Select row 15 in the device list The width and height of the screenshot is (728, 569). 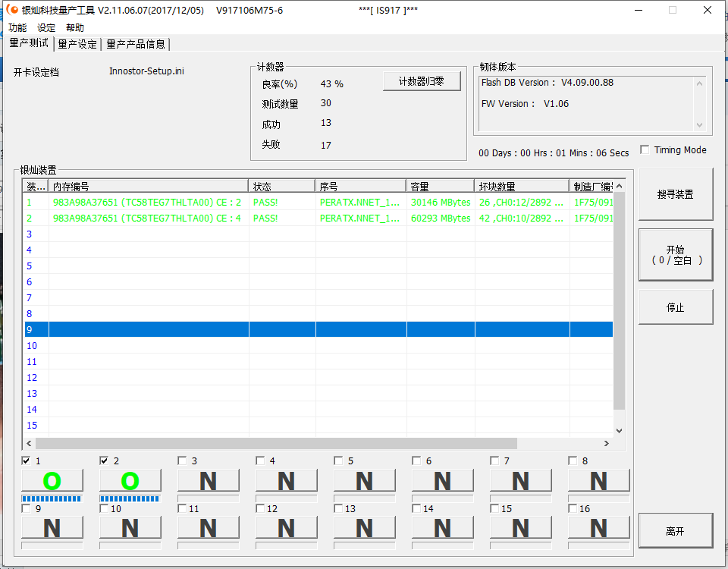pos(318,425)
